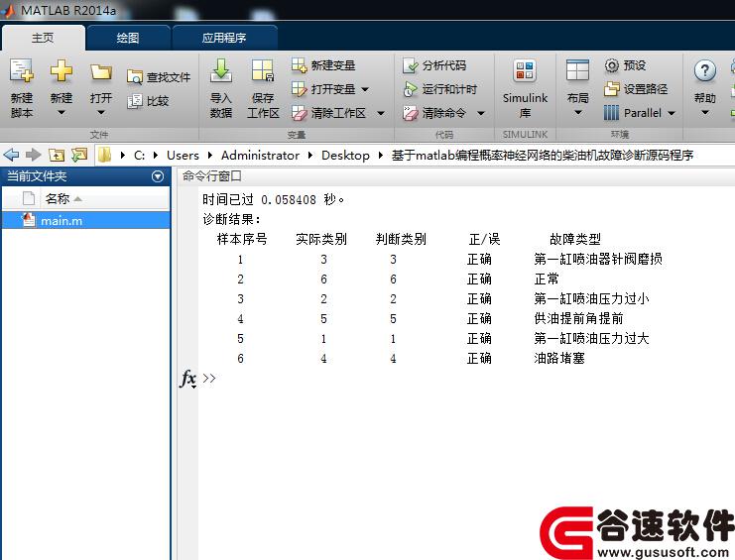This screenshot has width=735, height=560.
Task: Open a file with the 打开 folder icon
Action: [101, 72]
